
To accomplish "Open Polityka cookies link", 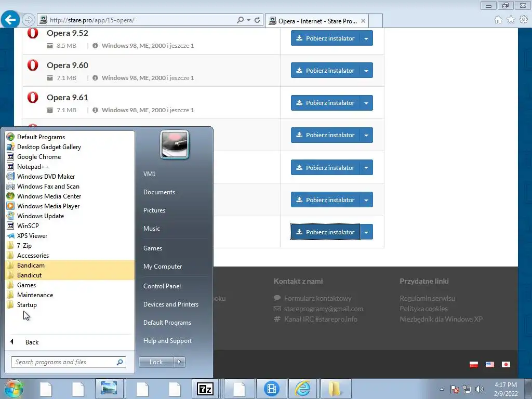I will pyautogui.click(x=423, y=309).
